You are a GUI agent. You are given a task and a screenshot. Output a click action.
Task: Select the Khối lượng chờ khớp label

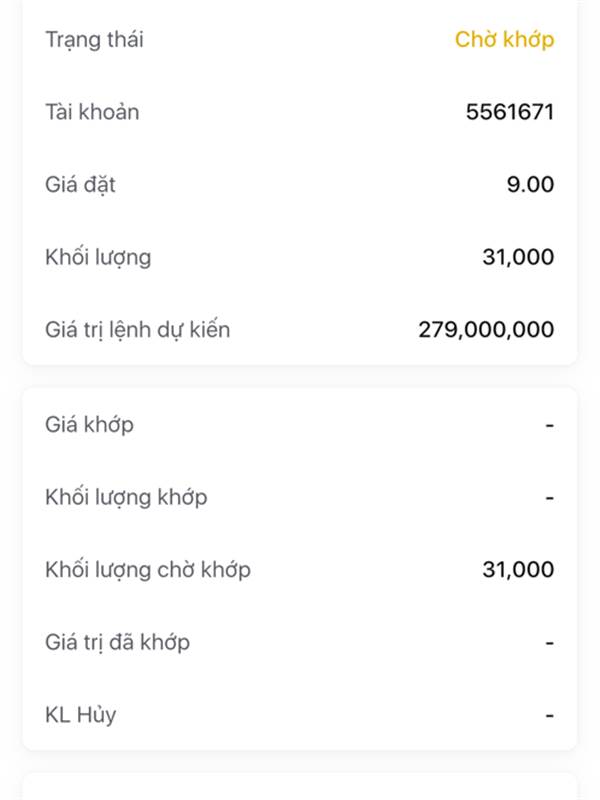point(148,570)
